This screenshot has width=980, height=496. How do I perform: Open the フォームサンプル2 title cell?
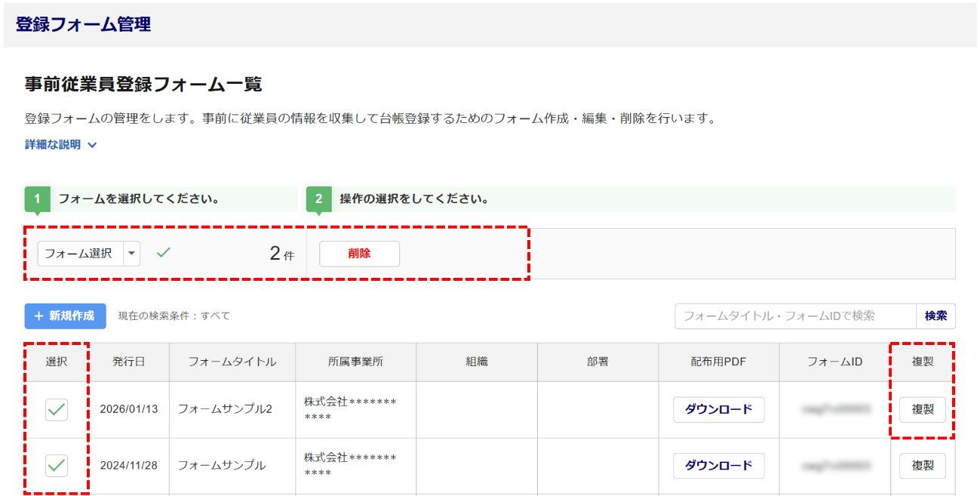click(x=224, y=409)
